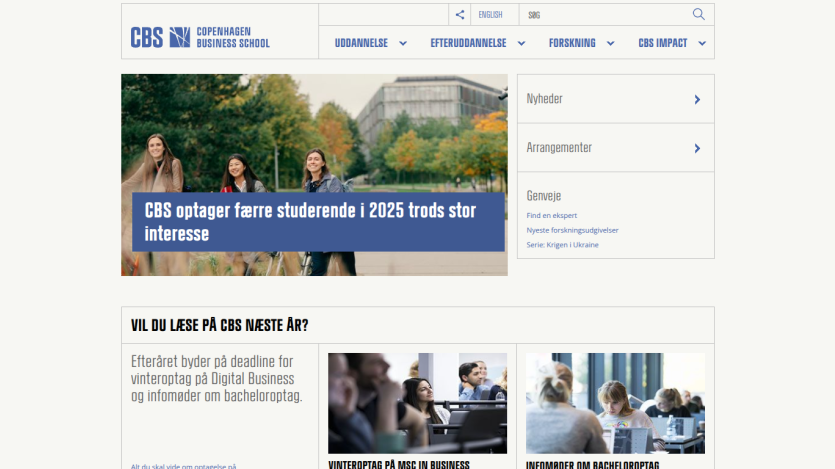This screenshot has height=469, width=835.
Task: Open Nyeste forskningsudgivelser link
Action: (x=572, y=231)
